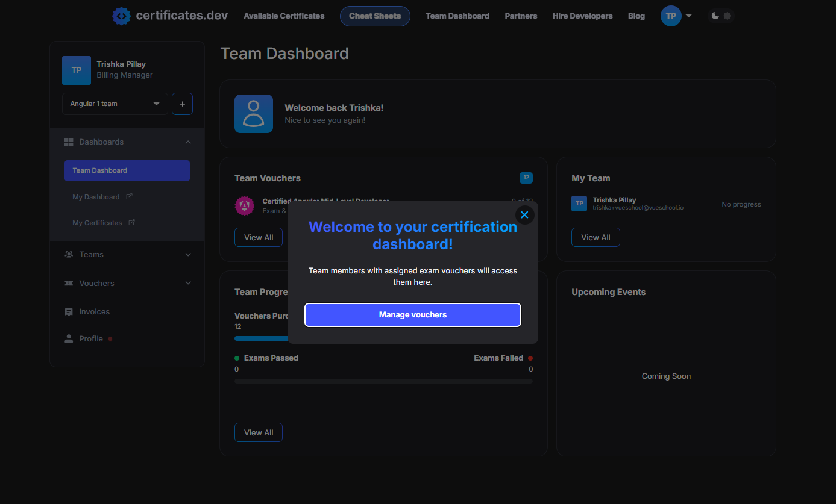Toggle dark mode with moon icon

tap(715, 16)
